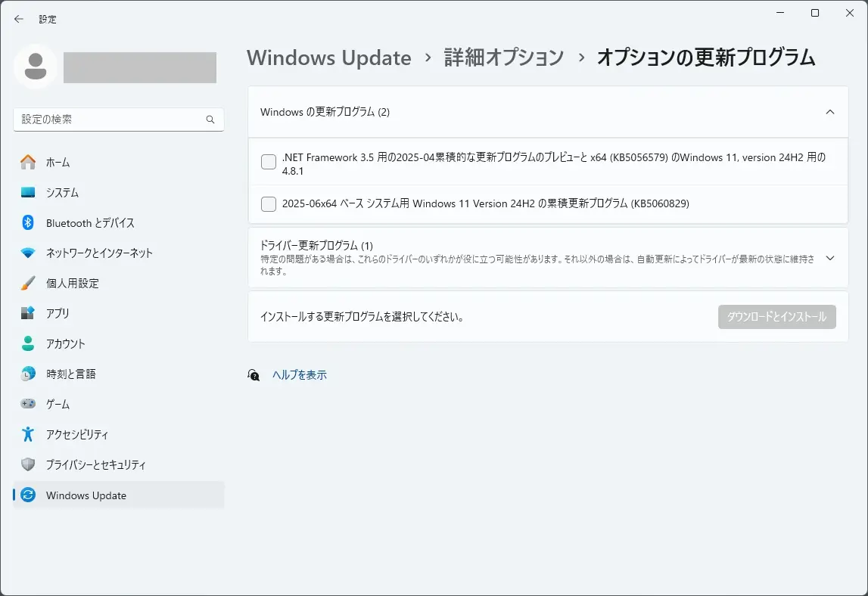Check the KB5060829 cumulative update

pos(269,203)
